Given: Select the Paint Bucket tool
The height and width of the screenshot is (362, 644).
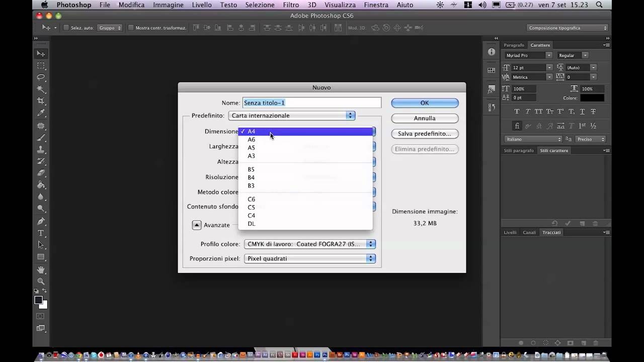Looking at the screenshot, I should click(x=41, y=185).
